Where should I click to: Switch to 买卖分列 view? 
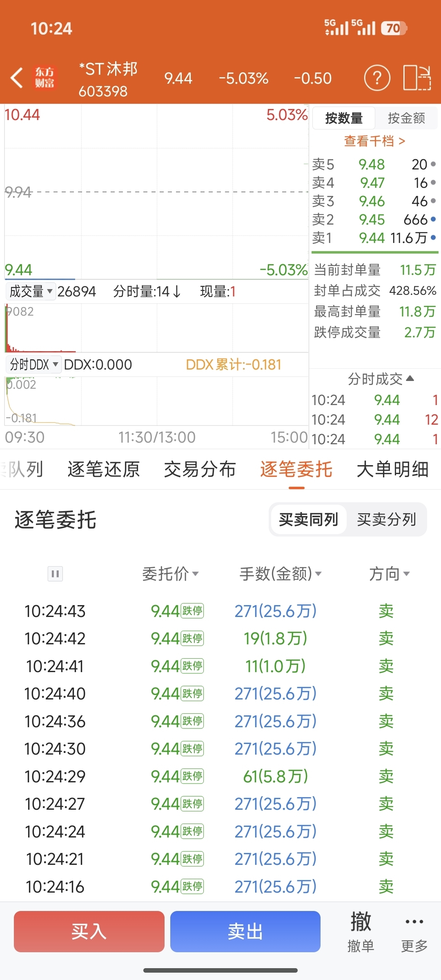click(386, 519)
